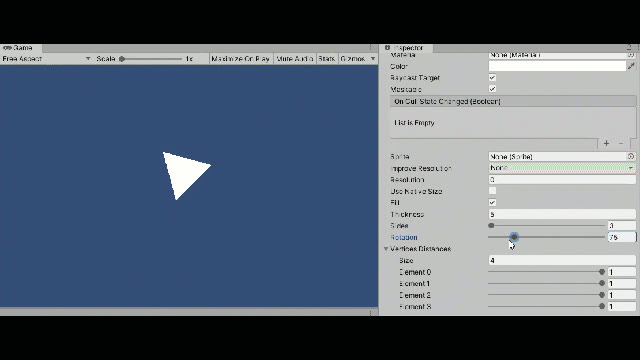Toggle the Raycast Target checkbox
The height and width of the screenshot is (360, 640).
pos(492,78)
